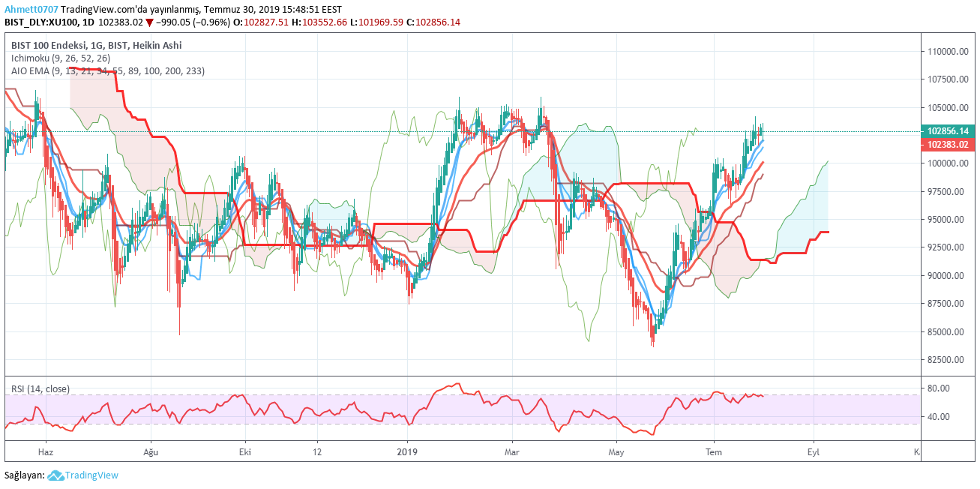Click the TradingView link next to Sağlayan
This screenshot has height=489, width=980.
[x=91, y=475]
